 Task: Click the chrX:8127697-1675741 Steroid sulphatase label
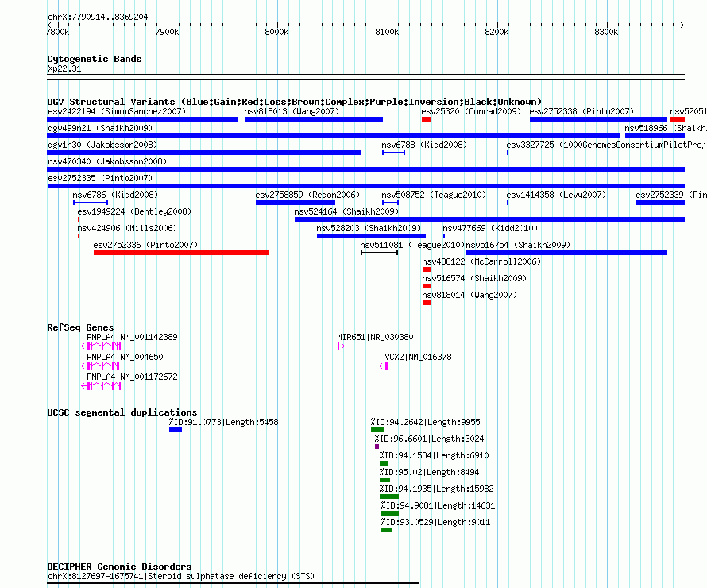pyautogui.click(x=181, y=576)
